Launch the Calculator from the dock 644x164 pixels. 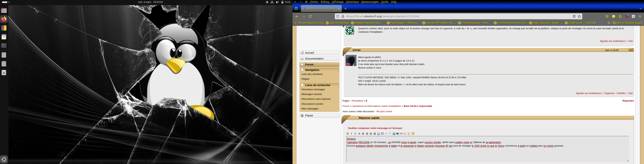point(4,28)
